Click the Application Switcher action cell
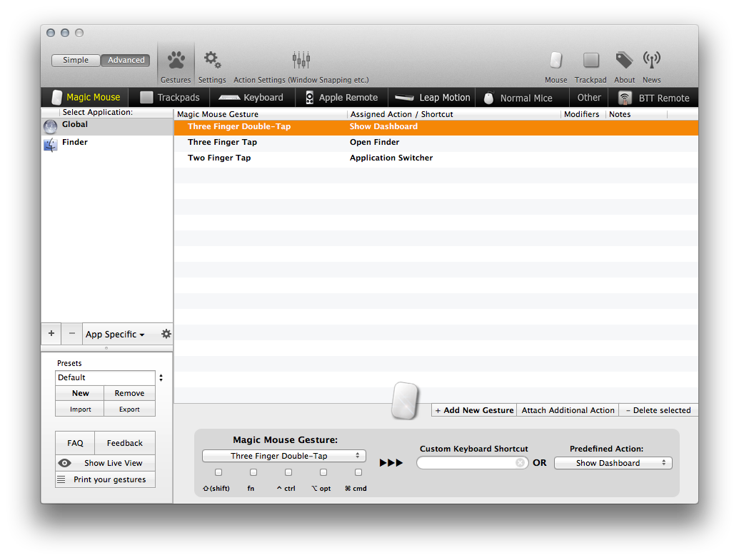The height and width of the screenshot is (560, 739). pos(391,158)
